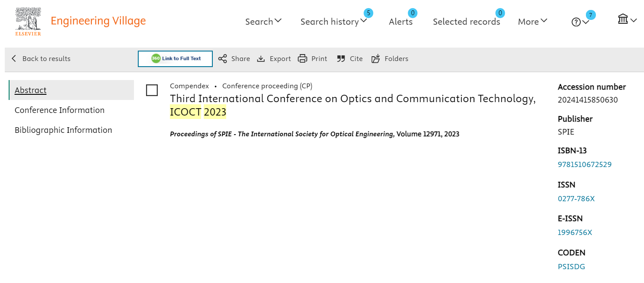Click the Folders icon
This screenshot has width=644, height=283.
(376, 58)
